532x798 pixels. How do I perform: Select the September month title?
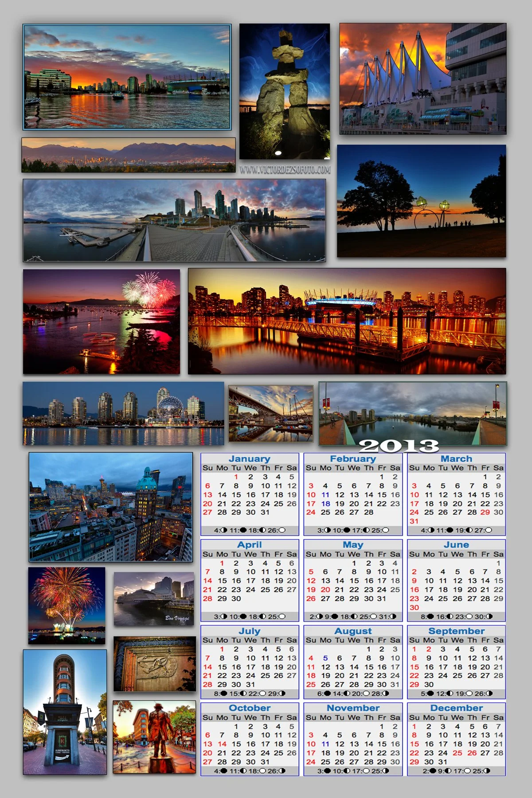coord(457,631)
